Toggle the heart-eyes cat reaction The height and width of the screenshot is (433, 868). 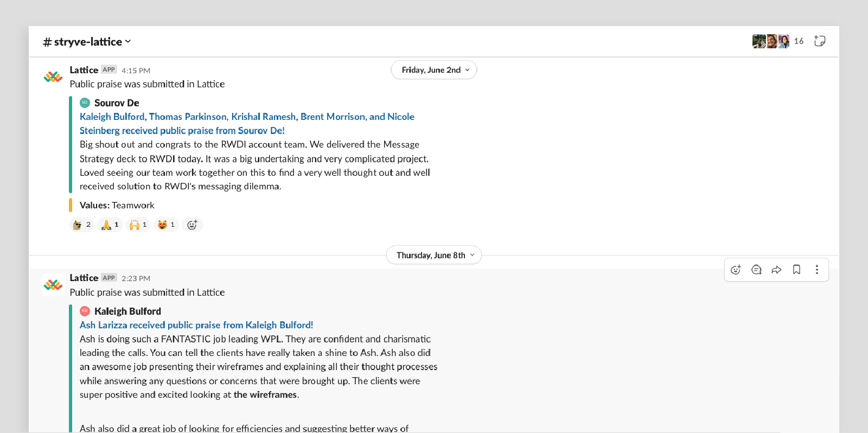167,225
